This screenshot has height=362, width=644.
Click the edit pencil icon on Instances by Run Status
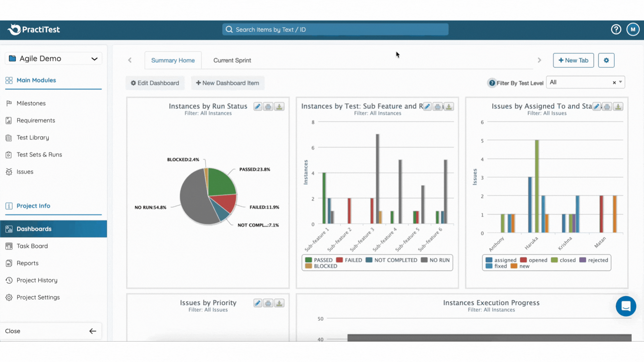[258, 107]
